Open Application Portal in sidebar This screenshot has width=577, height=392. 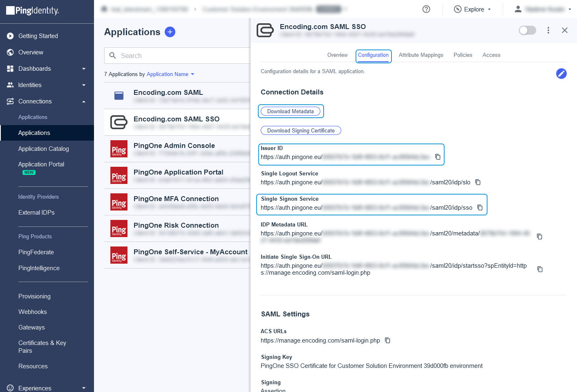pyautogui.click(x=41, y=164)
